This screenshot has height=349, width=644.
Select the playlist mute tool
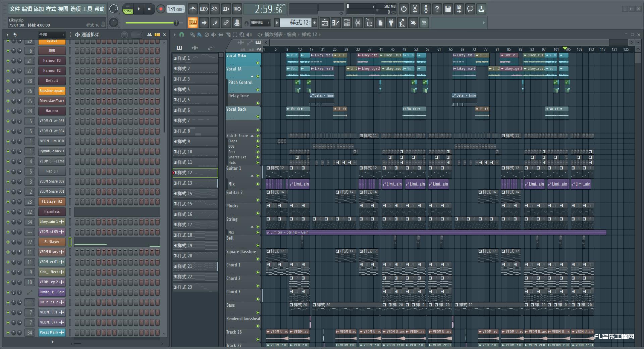214,35
